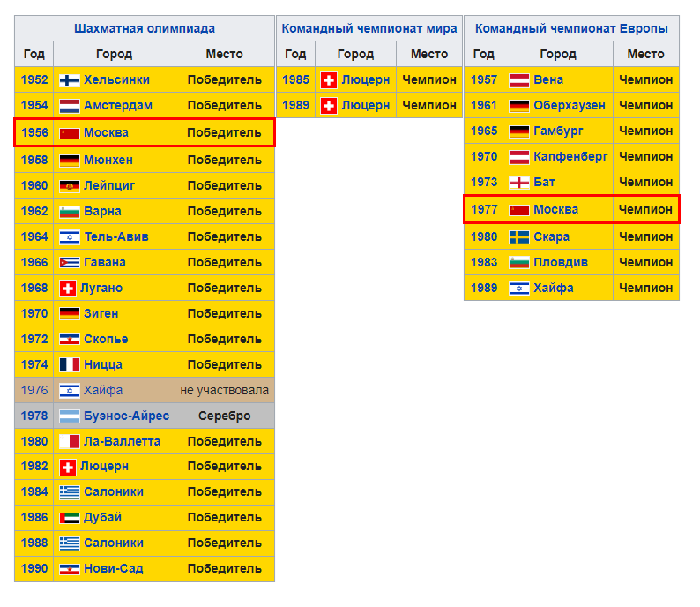This screenshot has width=700, height=607.
Task: Click Bulgaria flag next to Пловдив
Action: [519, 263]
